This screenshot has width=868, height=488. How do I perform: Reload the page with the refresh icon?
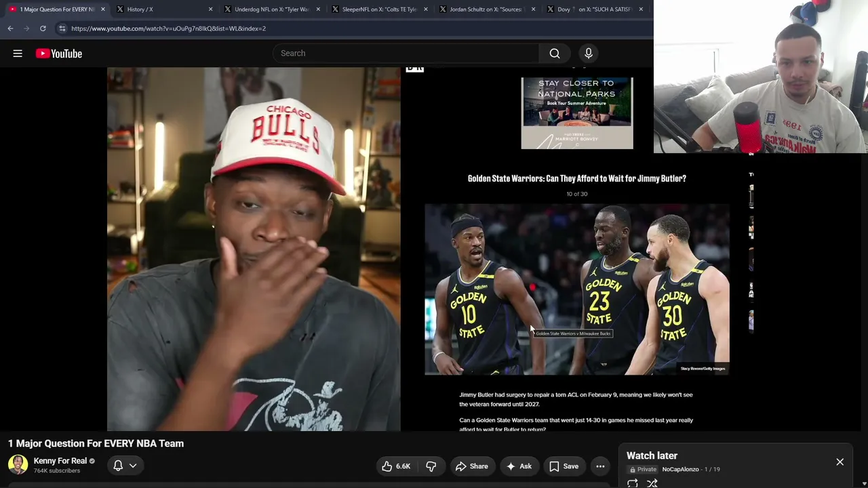[x=43, y=28]
